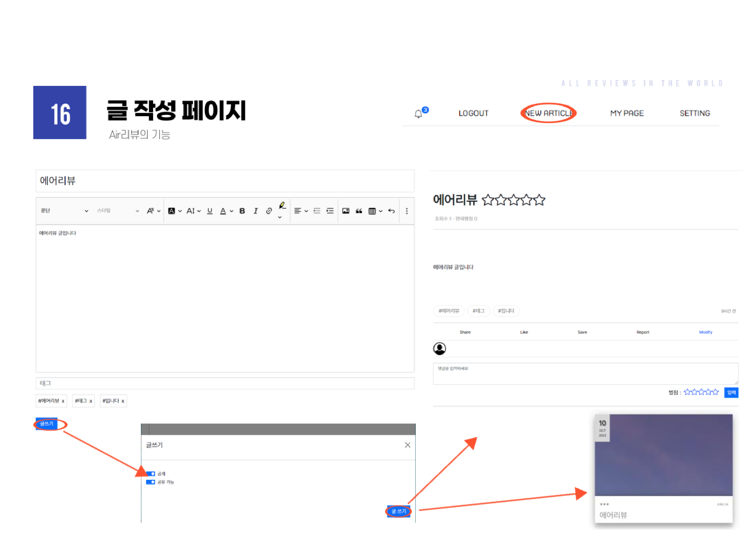Click the blue Modify link
The image size is (756, 534).
click(705, 332)
